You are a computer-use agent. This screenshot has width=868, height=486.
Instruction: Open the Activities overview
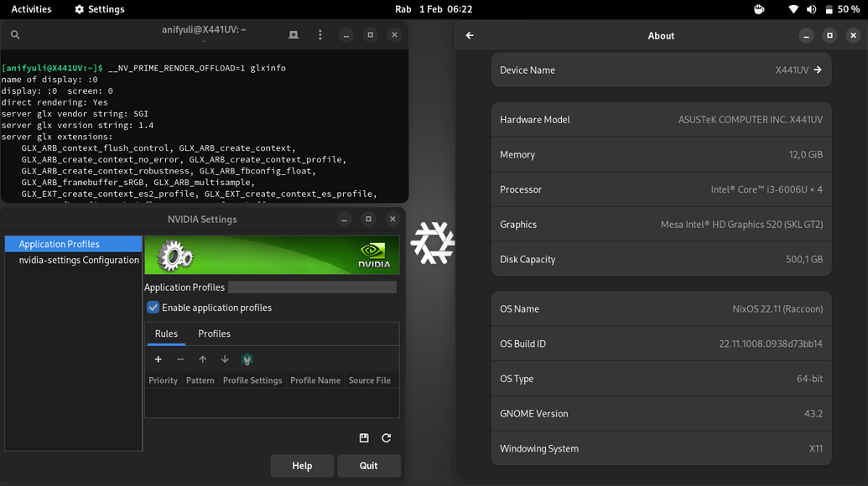pyautogui.click(x=31, y=9)
